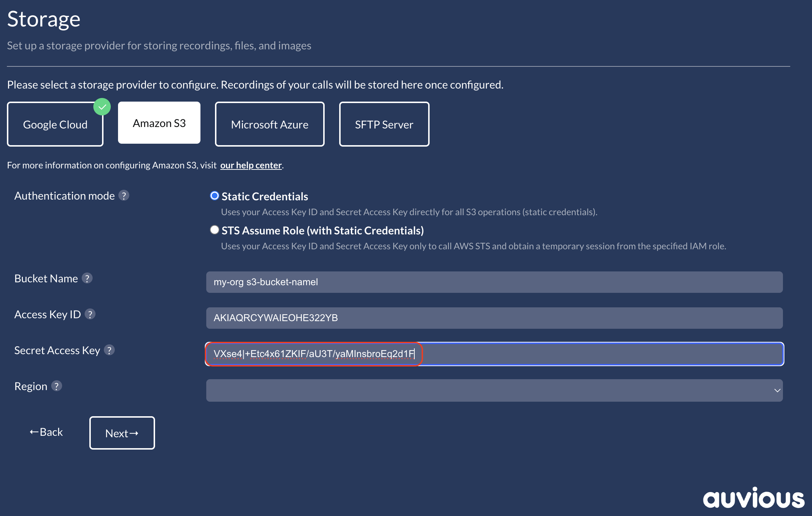Click the help icon next to Access Key ID

click(x=90, y=315)
